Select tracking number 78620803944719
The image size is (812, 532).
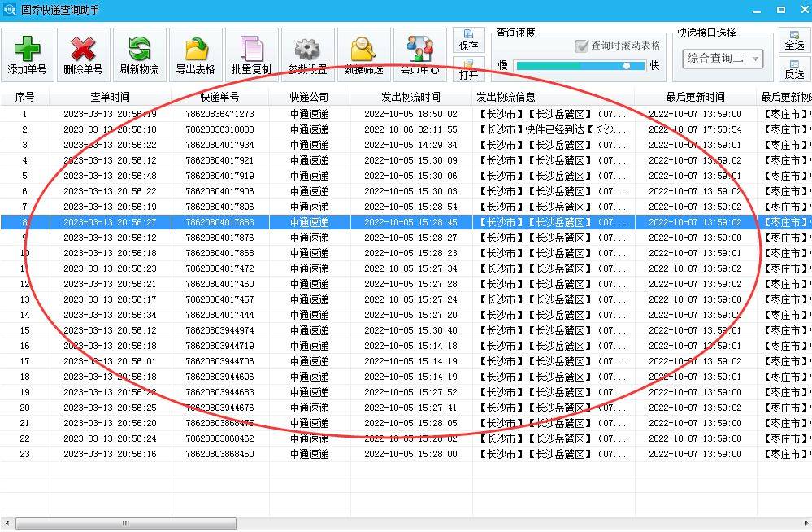[220, 346]
